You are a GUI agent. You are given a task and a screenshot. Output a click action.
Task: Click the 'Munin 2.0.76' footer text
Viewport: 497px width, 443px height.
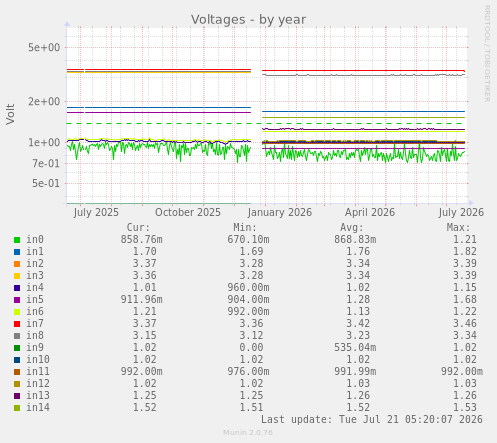click(x=248, y=433)
